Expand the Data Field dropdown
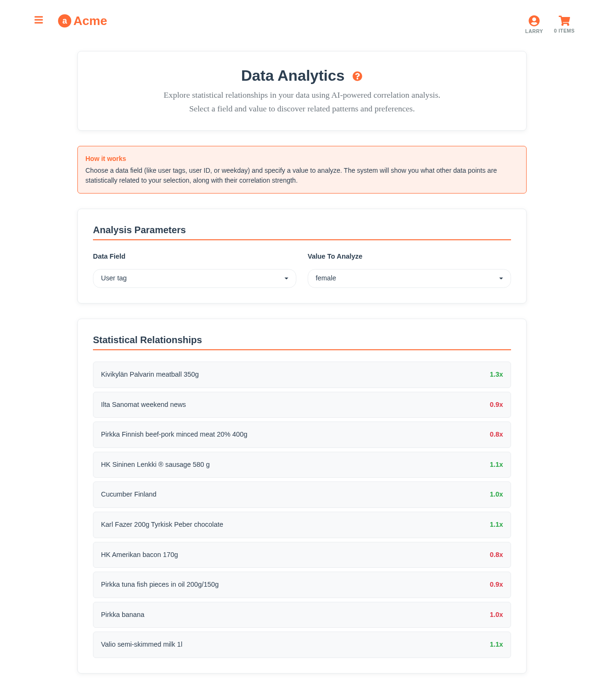 194,278
